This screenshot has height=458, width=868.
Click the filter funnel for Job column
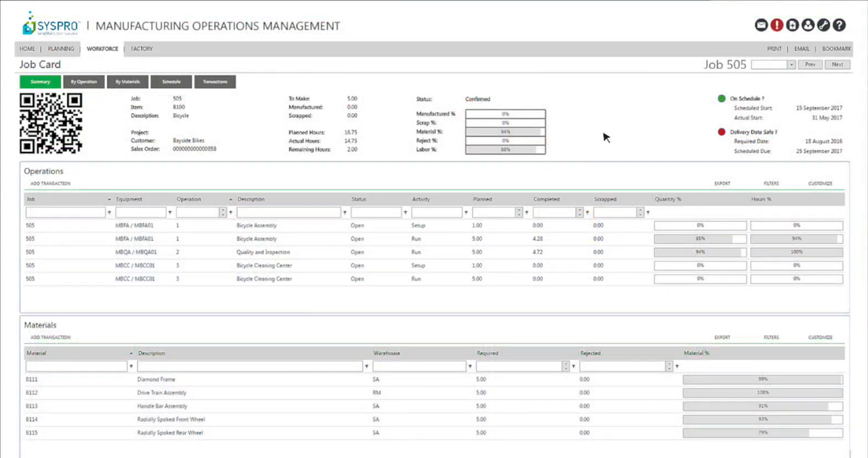(x=109, y=213)
